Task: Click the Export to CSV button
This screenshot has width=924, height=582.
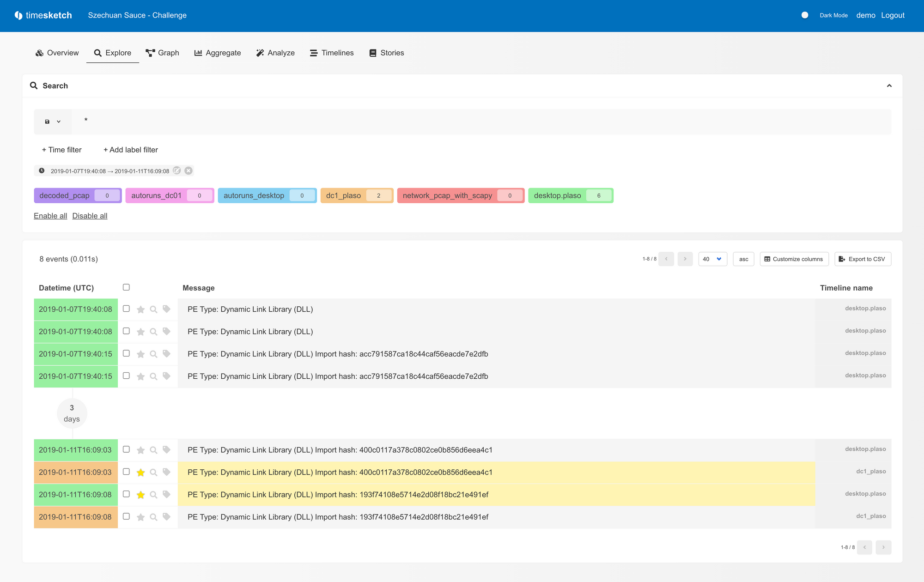Action: click(x=862, y=259)
